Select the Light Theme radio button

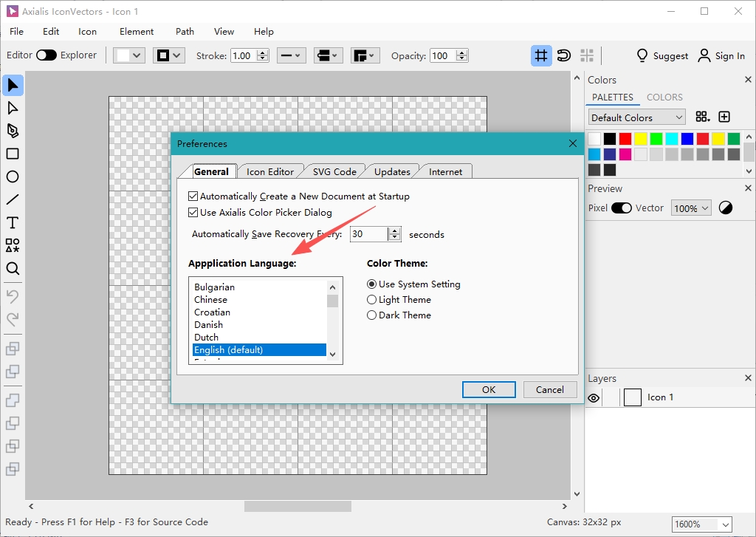(x=372, y=300)
